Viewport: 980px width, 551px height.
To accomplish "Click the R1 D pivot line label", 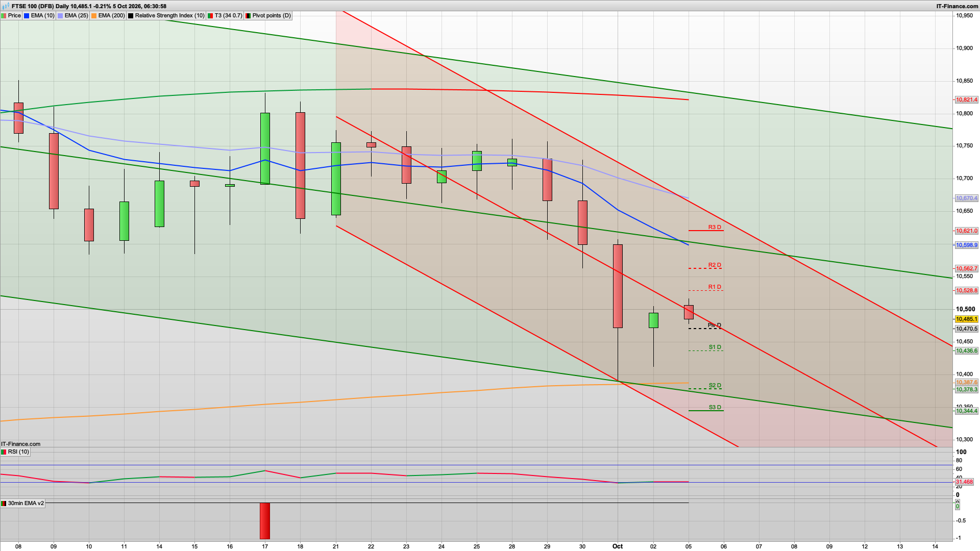I will pos(715,287).
